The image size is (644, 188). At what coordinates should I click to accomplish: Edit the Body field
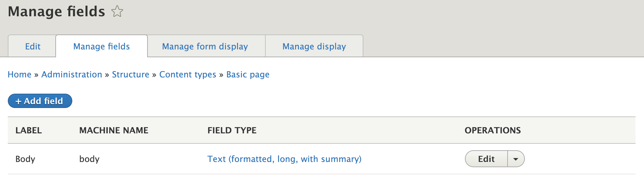coord(486,159)
